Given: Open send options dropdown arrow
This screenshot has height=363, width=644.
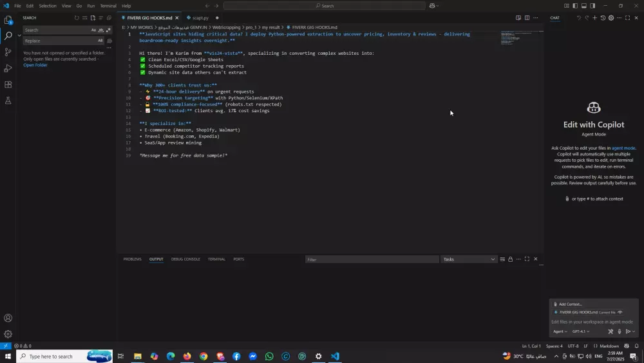Looking at the screenshot, I should (634, 331).
